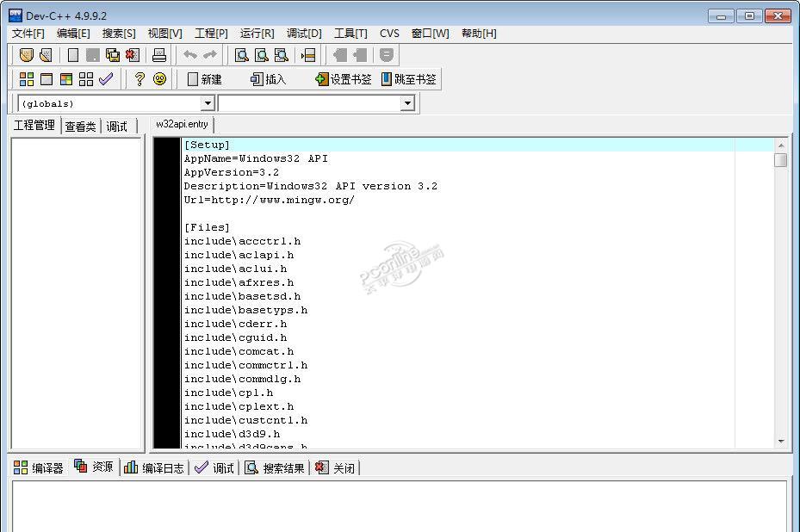This screenshot has height=532, width=800.
Task: Switch to the 工程管理 side tab
Action: click(34, 126)
